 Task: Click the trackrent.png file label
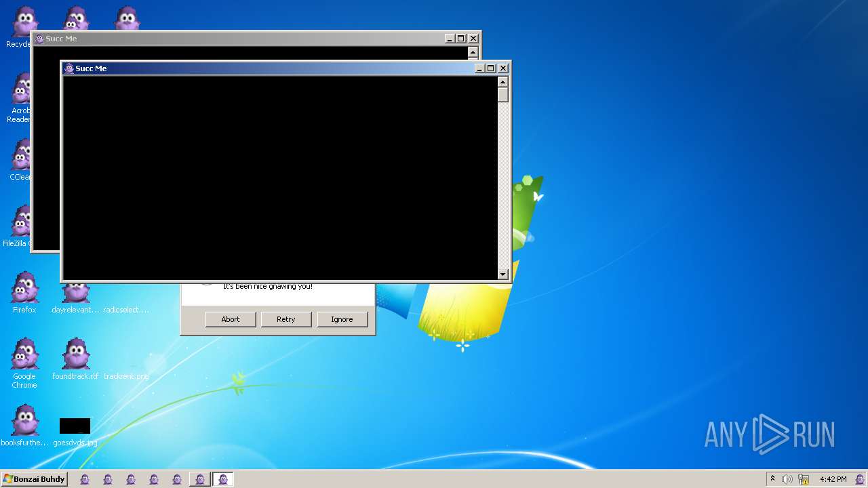tap(126, 376)
